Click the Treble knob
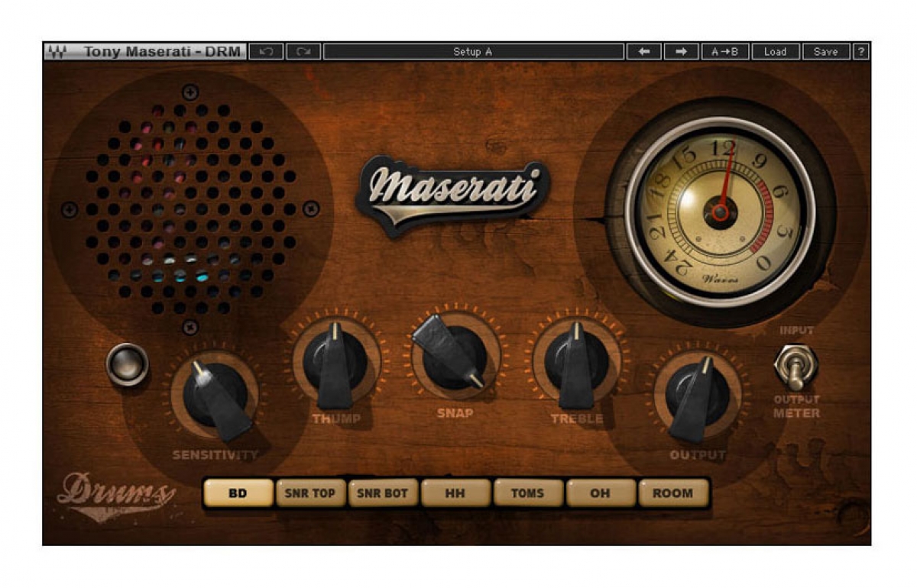This screenshot has height=588, width=917. pyautogui.click(x=576, y=362)
